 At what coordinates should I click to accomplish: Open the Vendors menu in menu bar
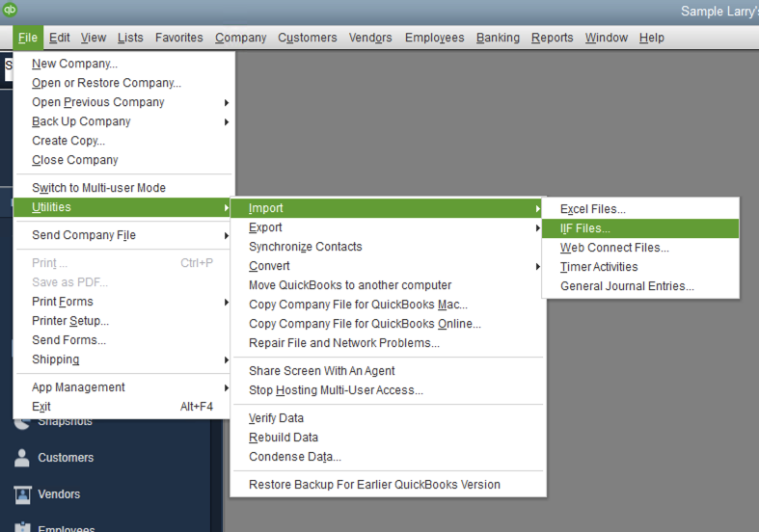pos(370,38)
